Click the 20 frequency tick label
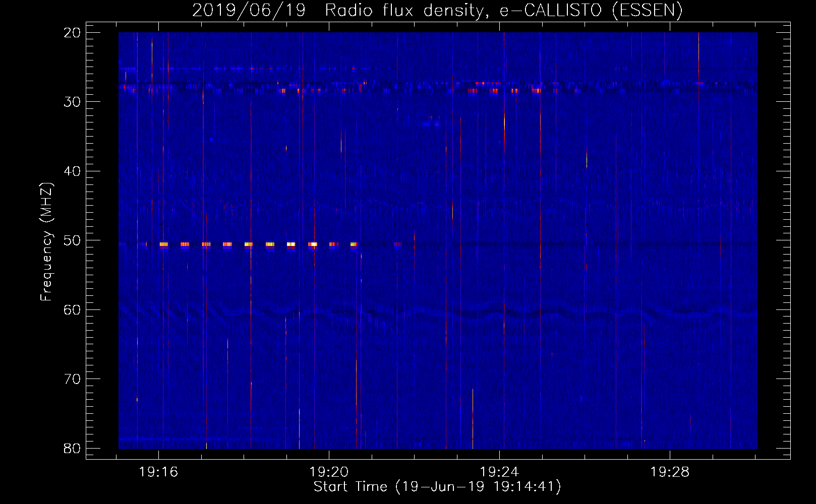 (x=72, y=33)
